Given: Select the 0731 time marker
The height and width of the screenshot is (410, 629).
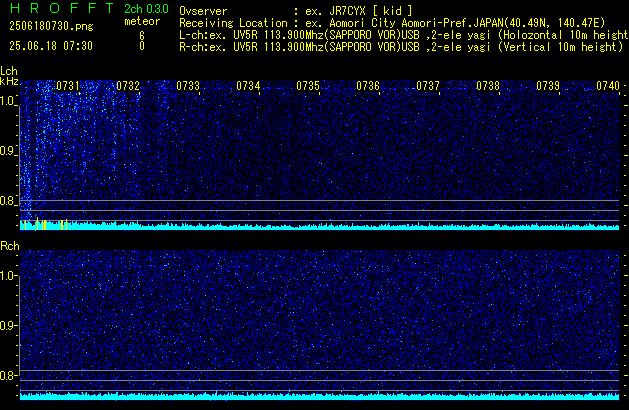Looking at the screenshot, I should pos(68,86).
